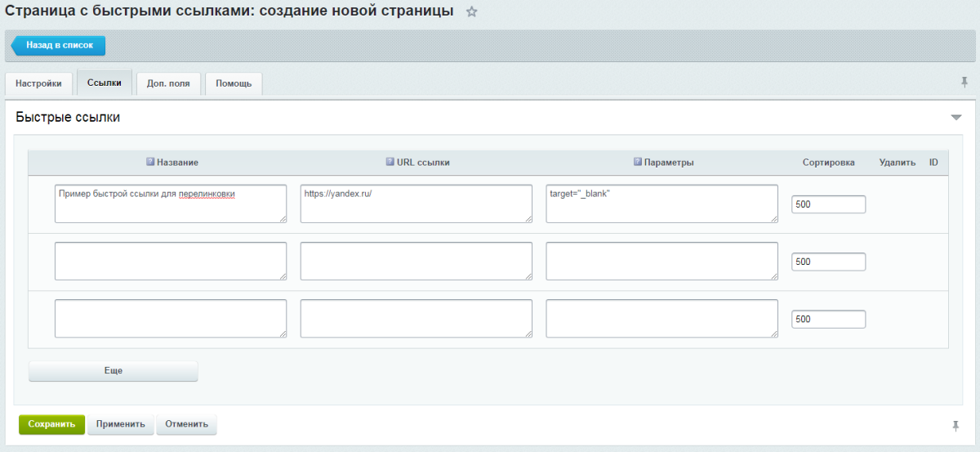
Task: Click the empty Параметры field in third row
Action: [662, 318]
